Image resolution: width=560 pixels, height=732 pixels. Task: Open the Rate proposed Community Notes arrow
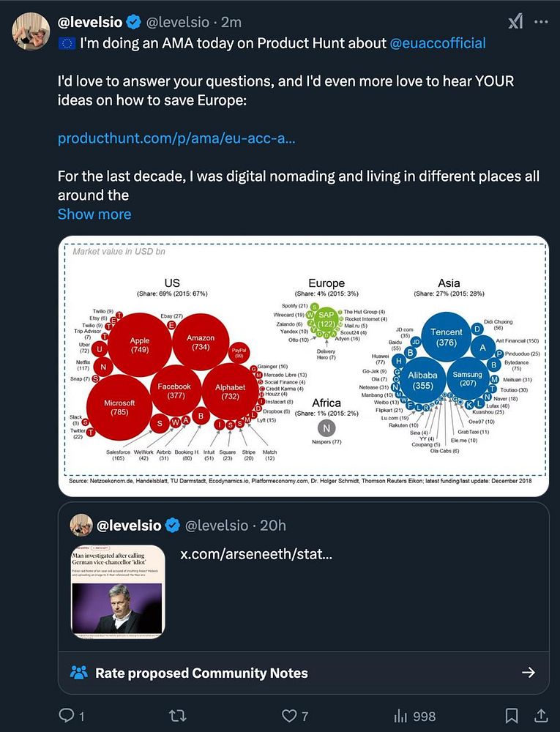(x=528, y=673)
